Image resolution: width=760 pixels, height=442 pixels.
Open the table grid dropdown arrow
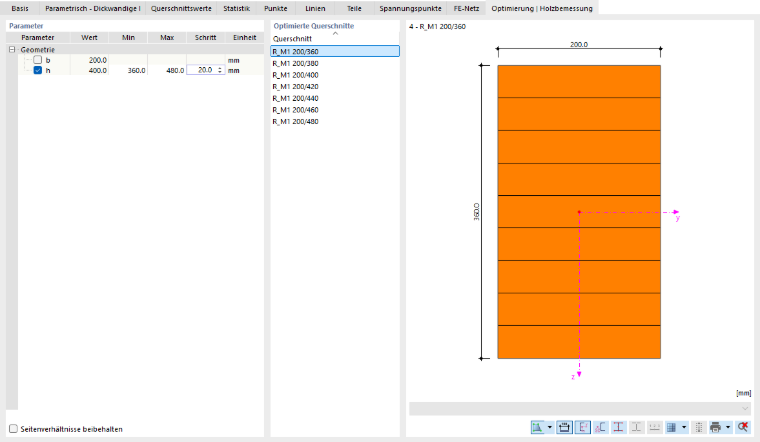684,427
